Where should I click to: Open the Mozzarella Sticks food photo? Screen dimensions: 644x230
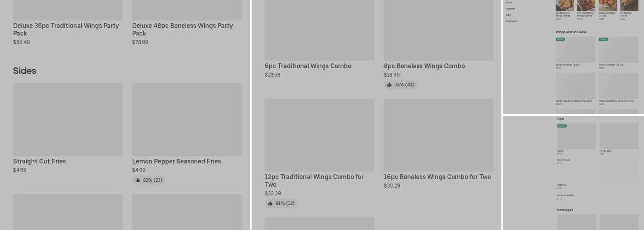pyautogui.click(x=629, y=5)
